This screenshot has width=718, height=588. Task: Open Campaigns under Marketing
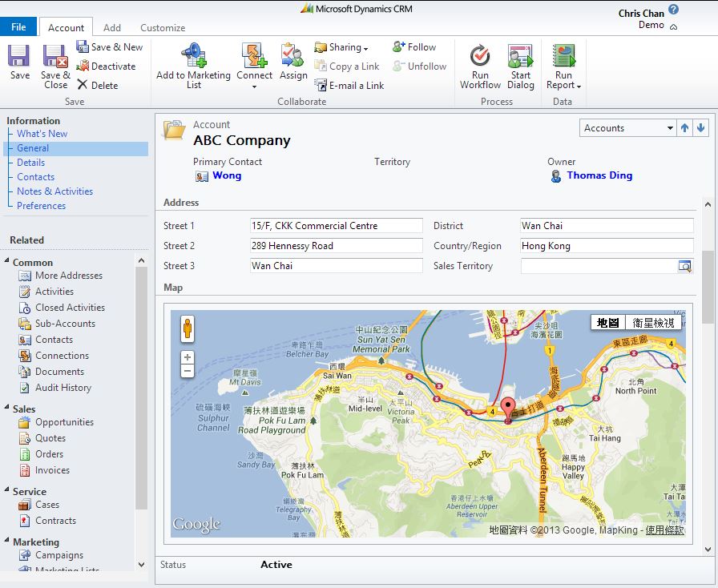[x=50, y=554]
